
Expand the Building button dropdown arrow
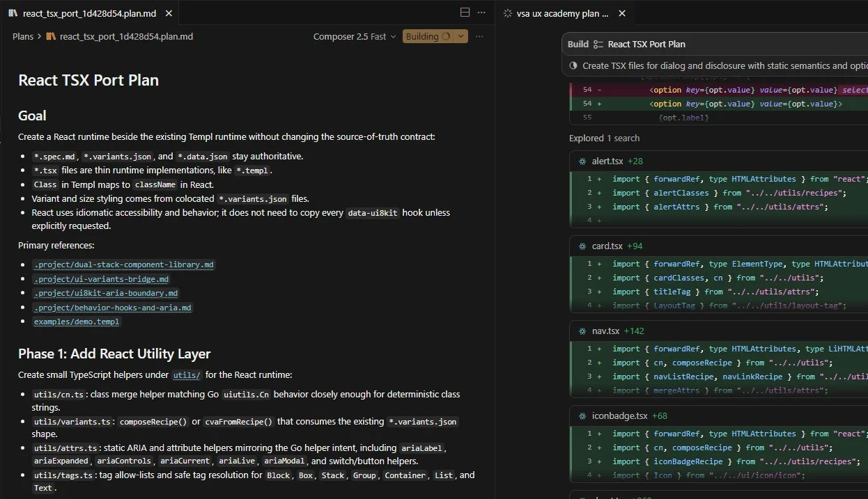coord(460,36)
